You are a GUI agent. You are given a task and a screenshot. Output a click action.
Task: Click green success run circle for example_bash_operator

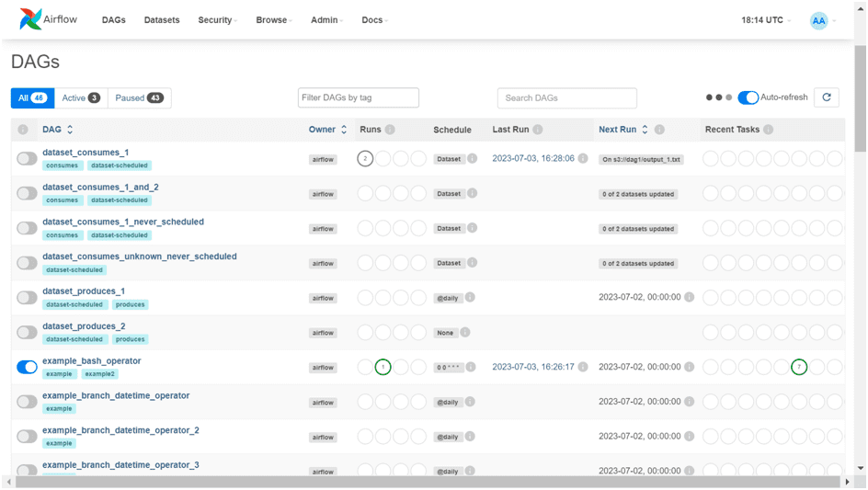383,367
